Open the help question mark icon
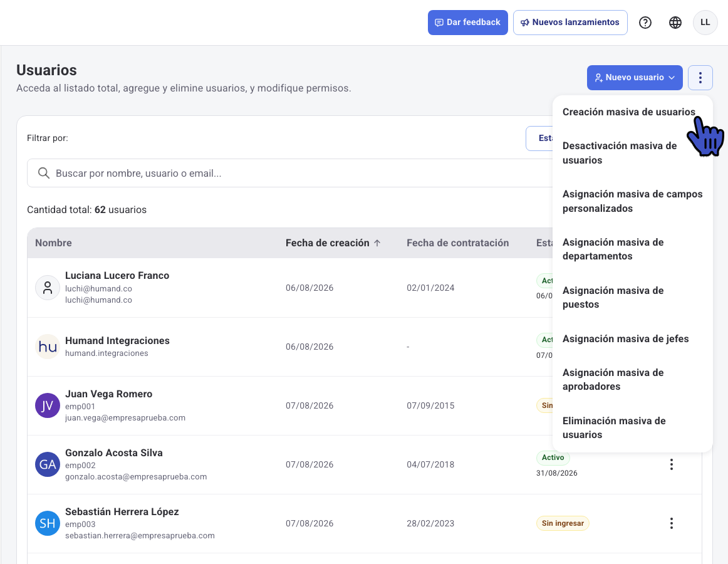728x564 pixels. pyautogui.click(x=645, y=23)
